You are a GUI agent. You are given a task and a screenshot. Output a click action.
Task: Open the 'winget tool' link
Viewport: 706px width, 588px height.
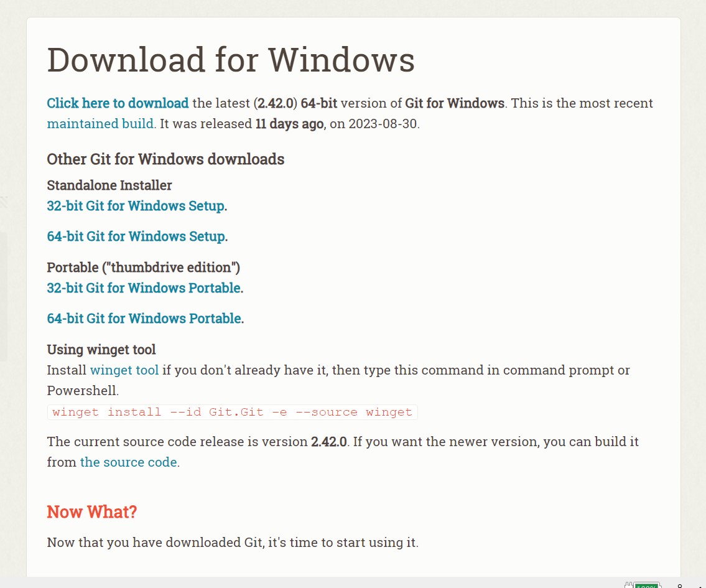pos(124,370)
